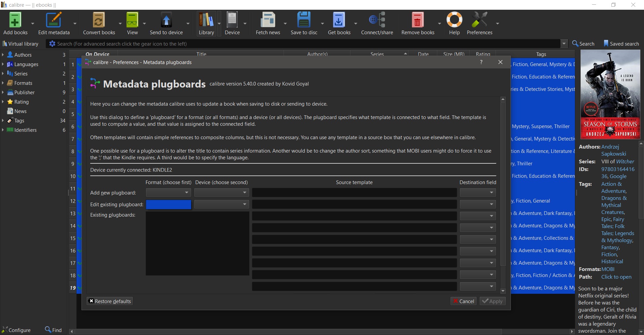Click the Restore defaults button
Viewport: 644px width, 335px height.
tap(110, 301)
